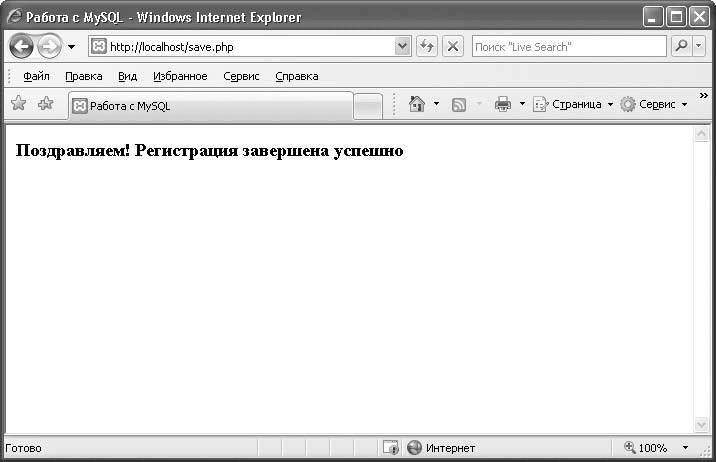Click the Forward navigation arrow button

(49, 46)
